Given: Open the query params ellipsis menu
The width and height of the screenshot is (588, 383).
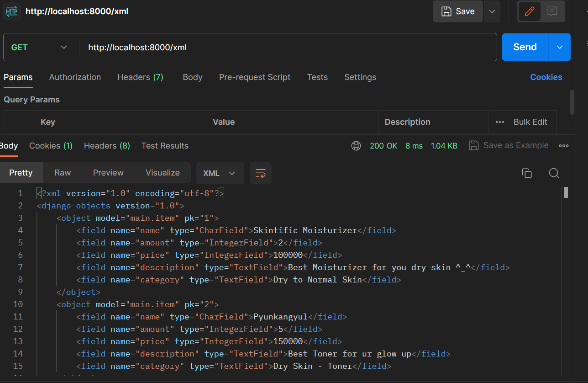Looking at the screenshot, I should click(499, 122).
